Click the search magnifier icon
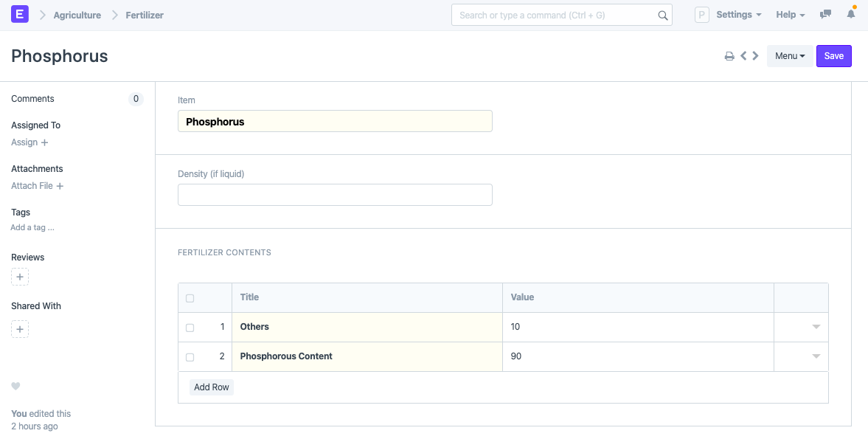Image resolution: width=868 pixels, height=439 pixels. pos(663,15)
